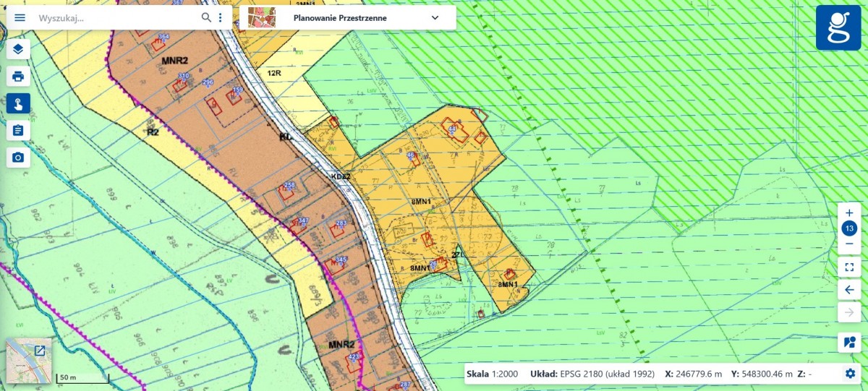Open the street view person tool
868x391 pixels.
pyautogui.click(x=849, y=342)
